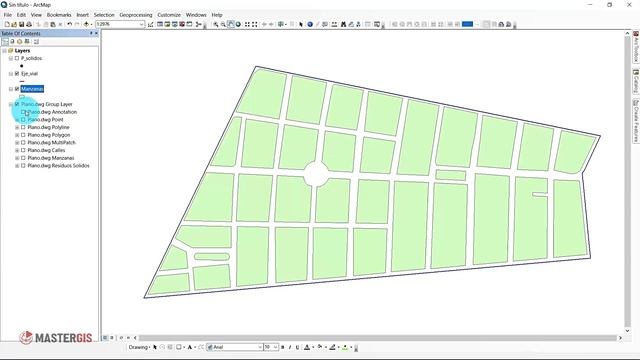640x360 pixels.
Task: Open the Insert menu
Action: click(x=82, y=15)
